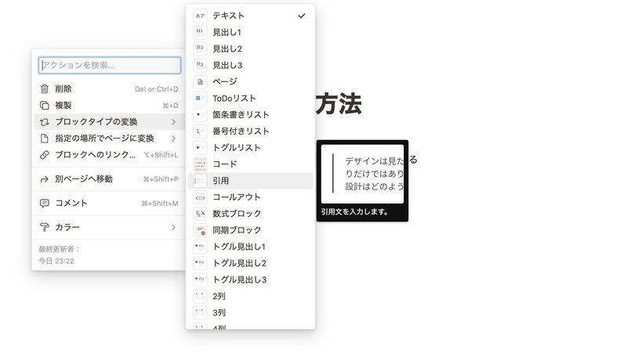Choose ToDoリスト label in type list
This screenshot has height=364, width=627.
234,99
